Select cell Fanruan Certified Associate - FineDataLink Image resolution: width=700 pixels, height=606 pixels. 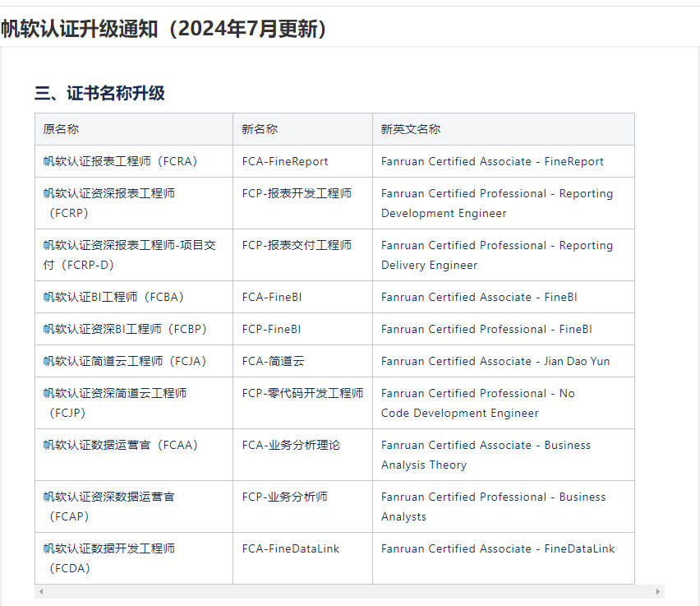504,558
